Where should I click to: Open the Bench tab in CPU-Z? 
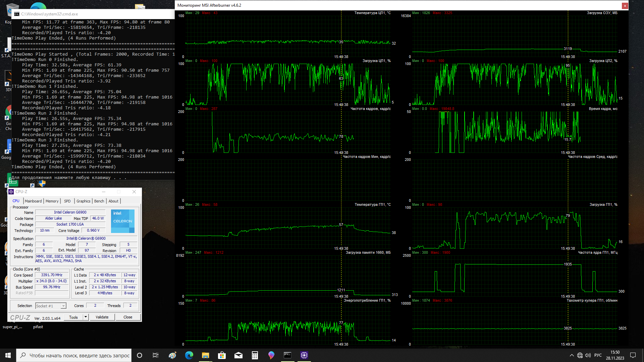pos(99,201)
